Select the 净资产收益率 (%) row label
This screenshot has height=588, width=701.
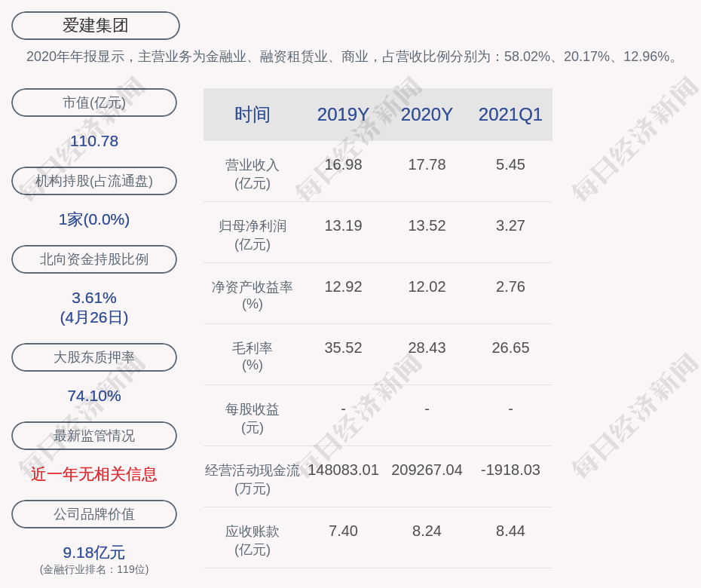(253, 296)
